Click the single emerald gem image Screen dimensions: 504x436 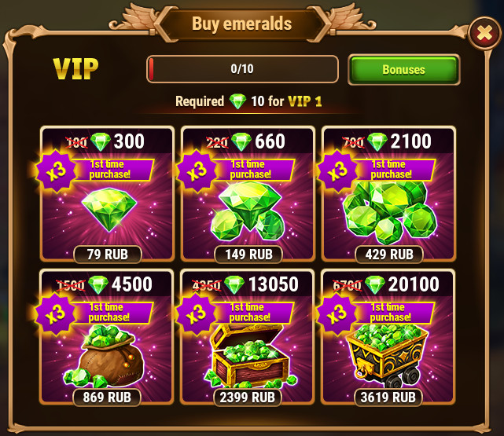pyautogui.click(x=109, y=209)
